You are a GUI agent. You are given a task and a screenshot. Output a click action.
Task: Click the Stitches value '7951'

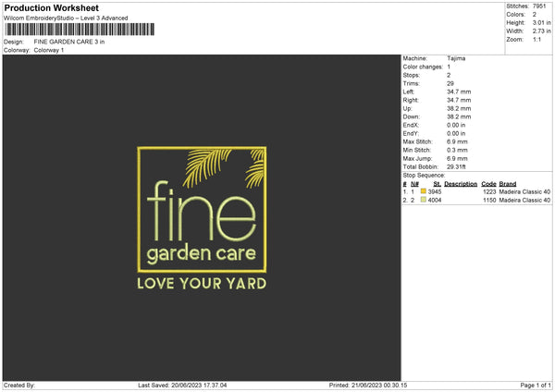tap(539, 6)
